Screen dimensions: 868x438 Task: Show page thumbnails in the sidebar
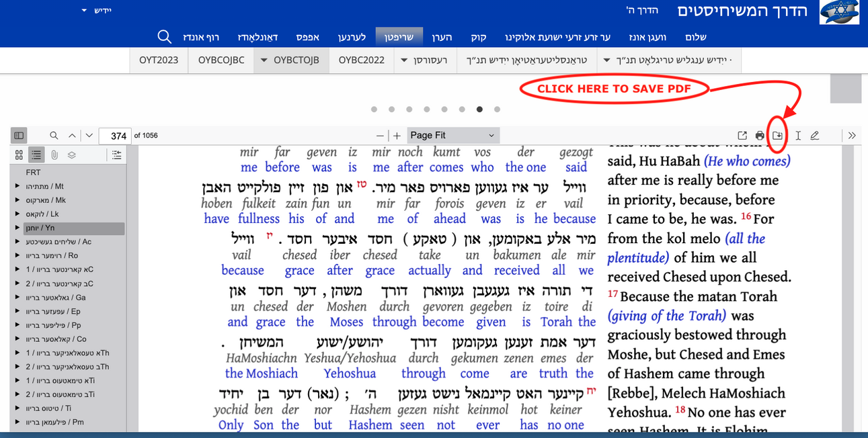19,155
